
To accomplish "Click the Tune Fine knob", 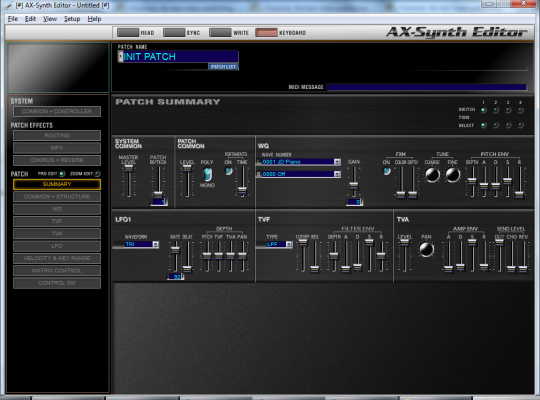I will (x=453, y=175).
